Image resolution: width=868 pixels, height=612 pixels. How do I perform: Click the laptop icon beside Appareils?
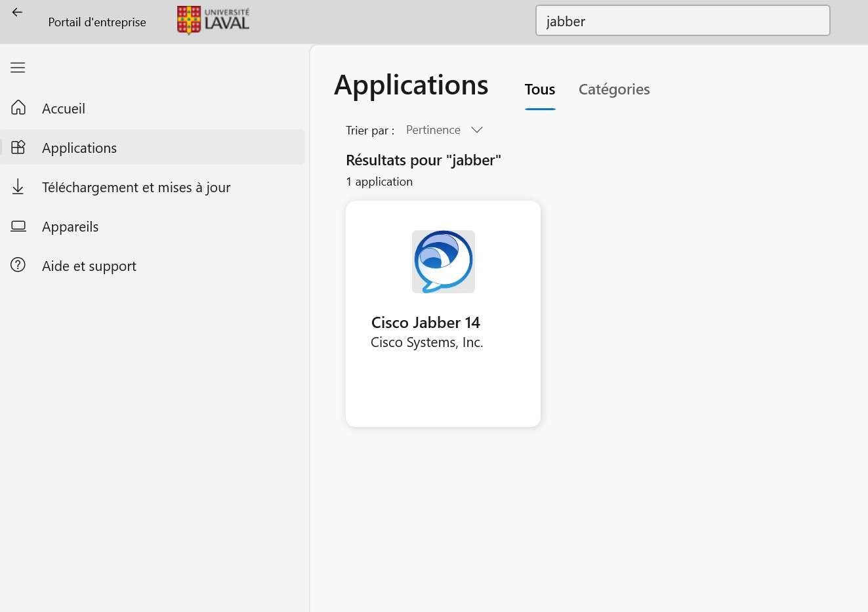18,226
